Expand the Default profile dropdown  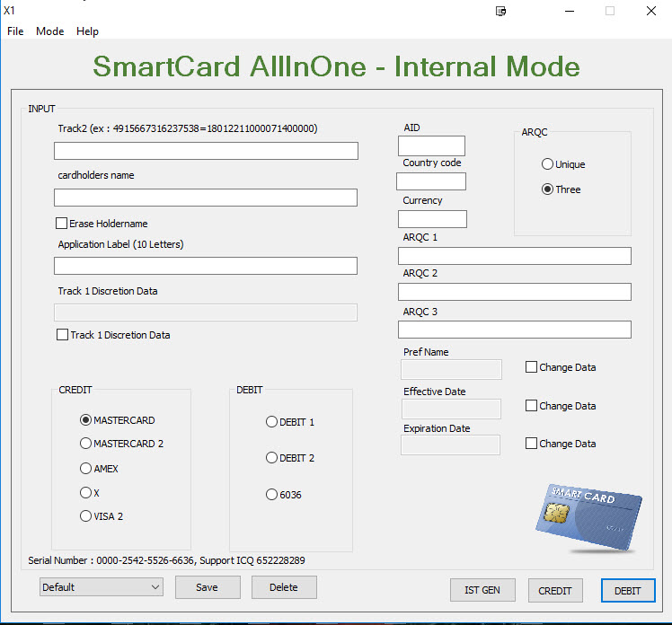tap(102, 587)
